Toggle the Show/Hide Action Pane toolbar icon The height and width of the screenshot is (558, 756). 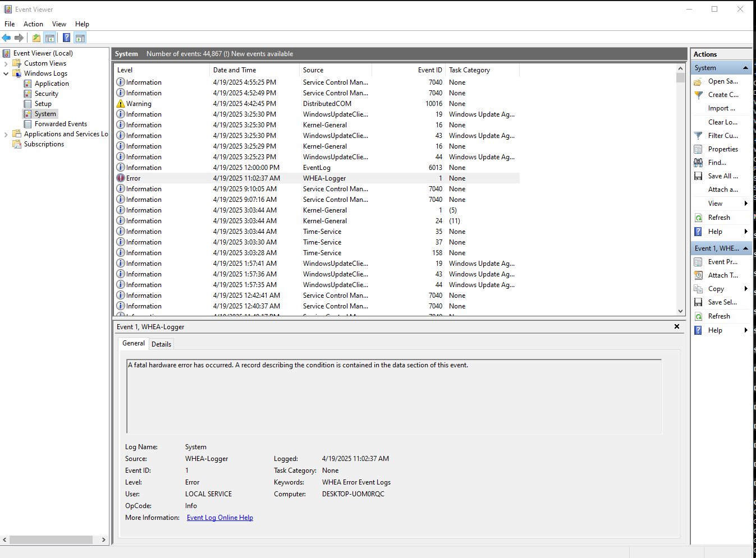80,38
